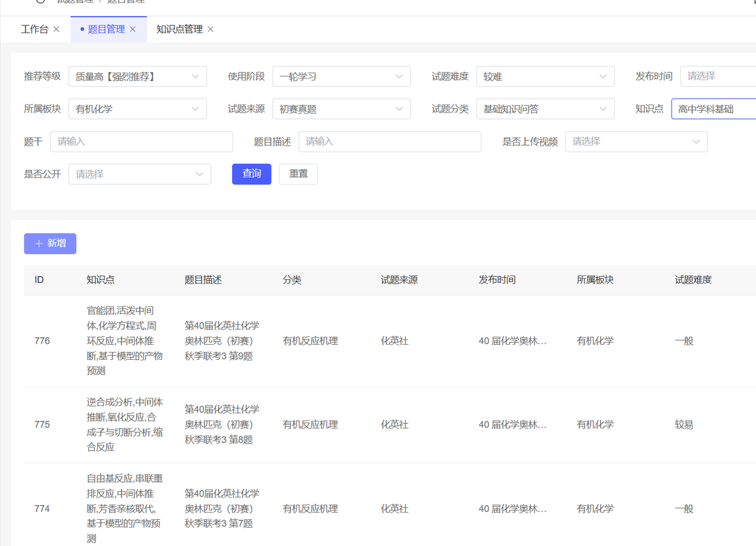Open the 使用阶段 dropdown

(x=341, y=76)
